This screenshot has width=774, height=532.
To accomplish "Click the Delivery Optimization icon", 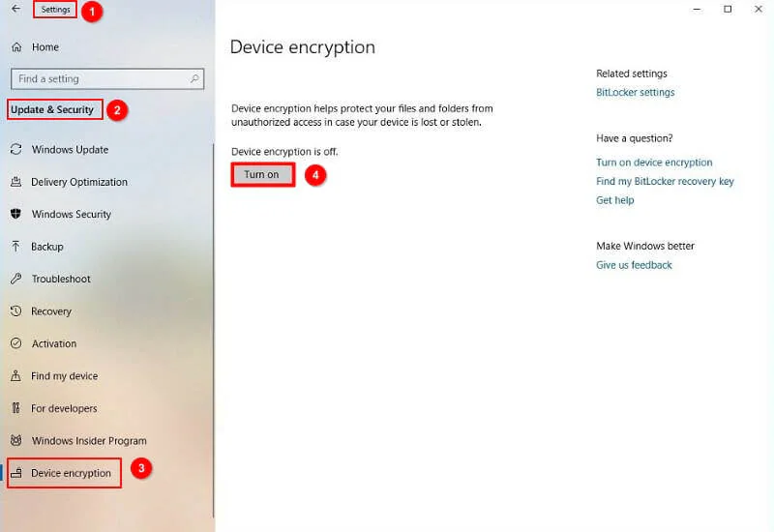I will [15, 182].
